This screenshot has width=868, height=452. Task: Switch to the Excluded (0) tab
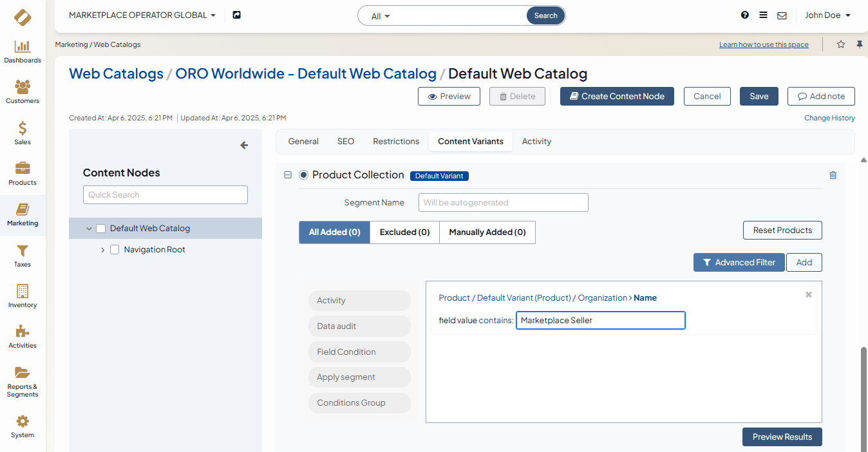[x=404, y=232]
